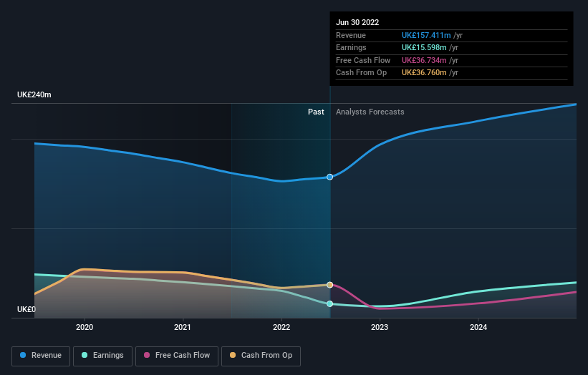Toggle the Free Cash Flow legend button
This screenshot has height=375, width=588.
point(177,356)
